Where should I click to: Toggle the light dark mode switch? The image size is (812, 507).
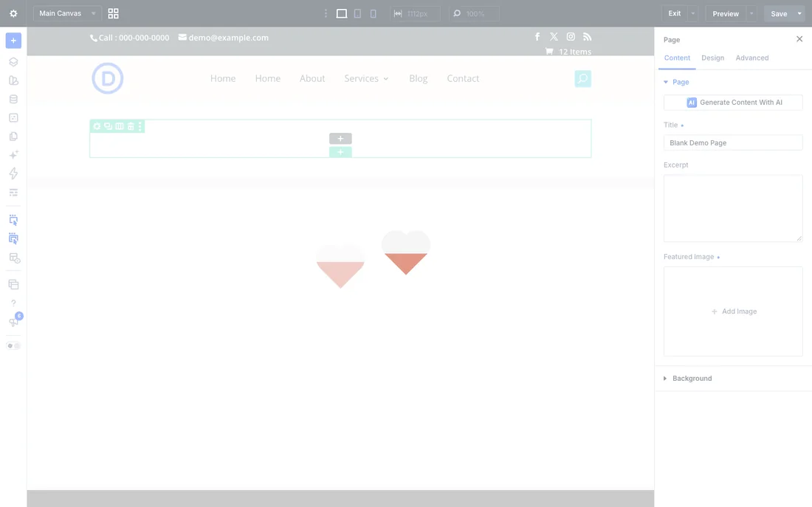point(13,345)
